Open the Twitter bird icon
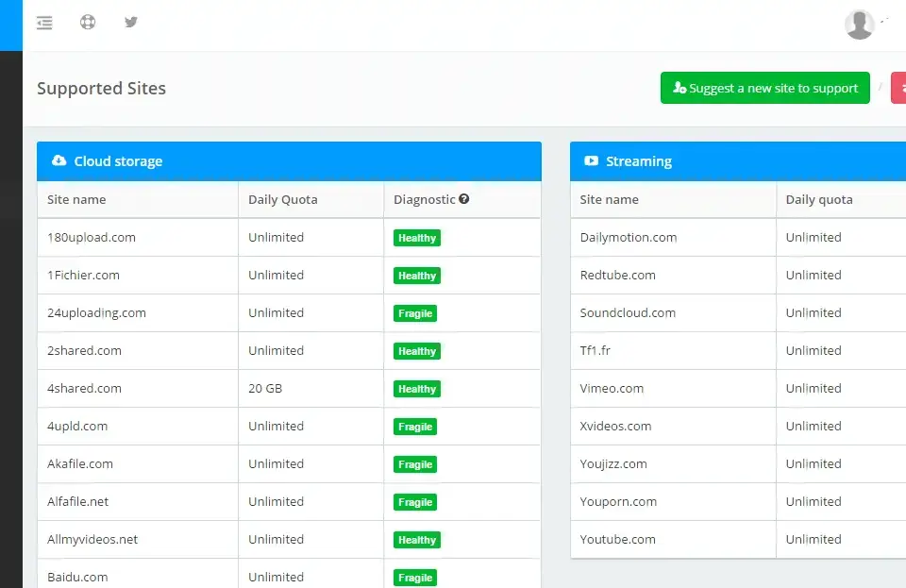Screen dimensions: 906x588 point(131,22)
